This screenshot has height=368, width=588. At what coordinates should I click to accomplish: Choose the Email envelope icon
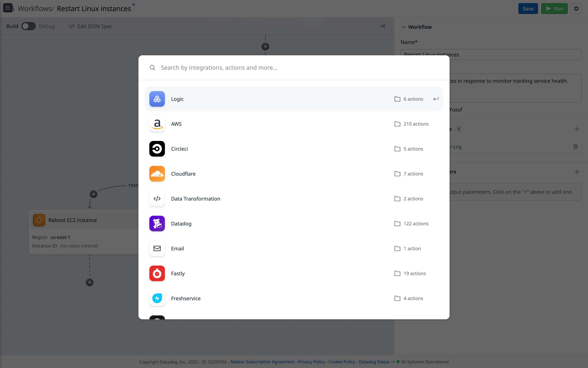[x=157, y=248]
